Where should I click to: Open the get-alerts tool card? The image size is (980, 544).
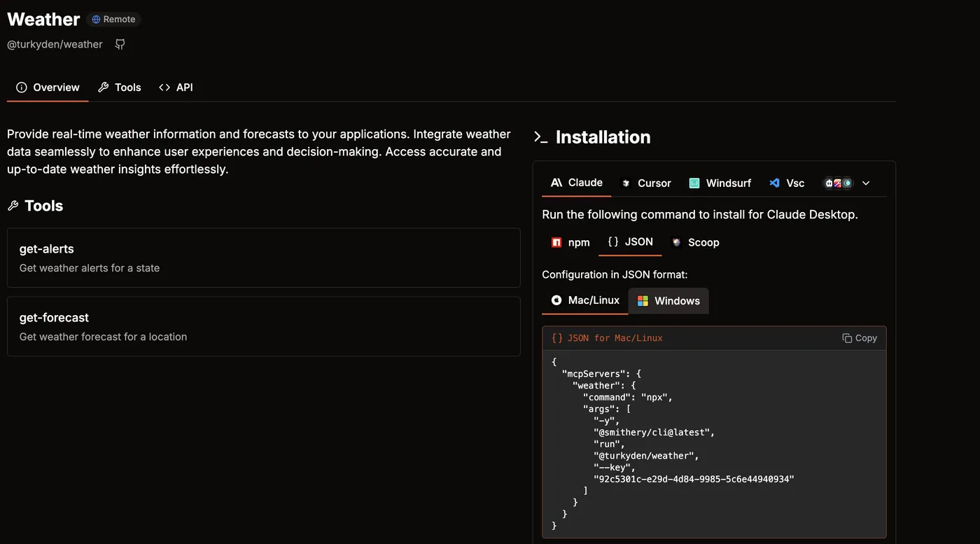click(264, 258)
